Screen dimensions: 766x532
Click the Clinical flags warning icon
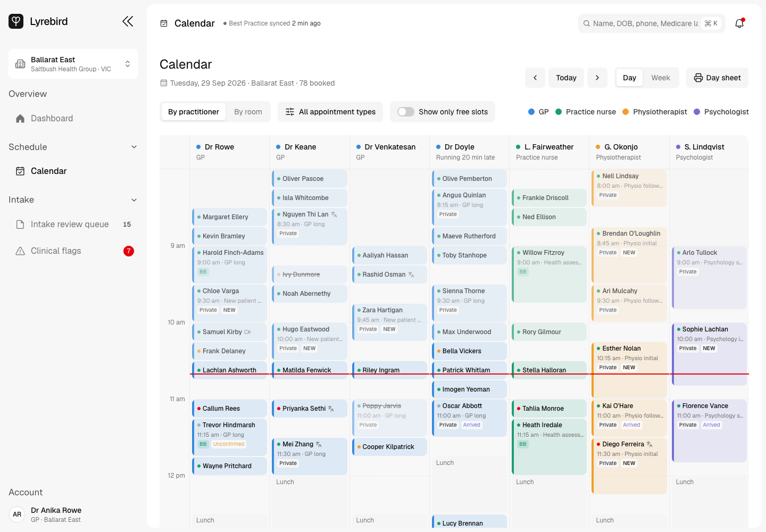pyautogui.click(x=20, y=251)
